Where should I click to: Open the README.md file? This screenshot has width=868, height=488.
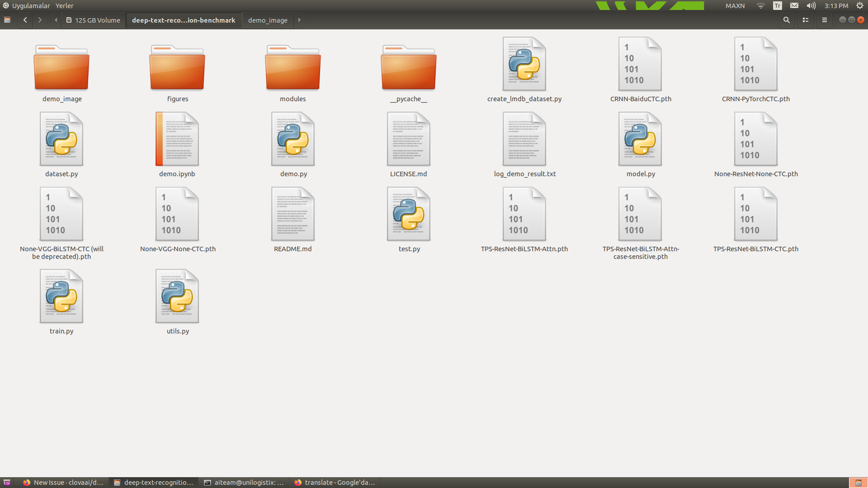292,213
